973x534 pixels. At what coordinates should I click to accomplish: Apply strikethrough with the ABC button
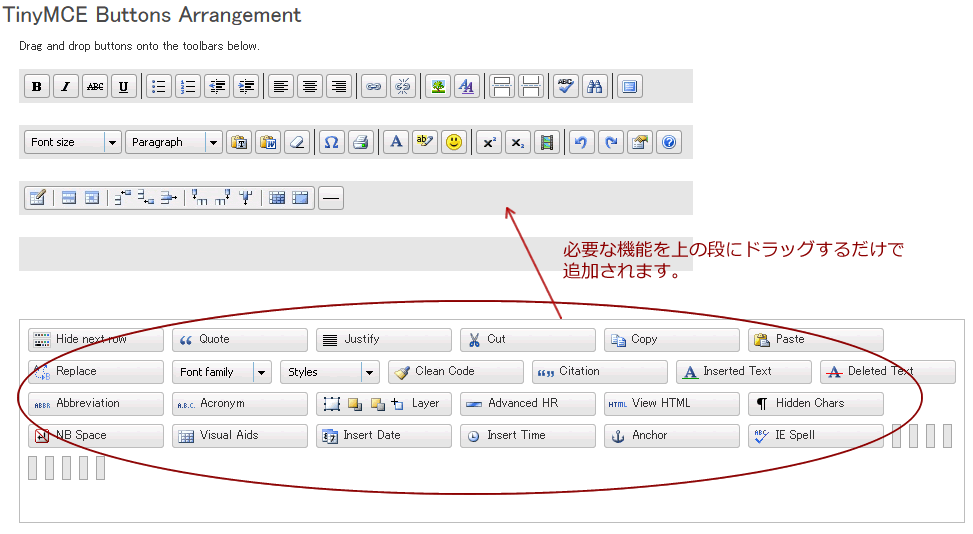pyautogui.click(x=95, y=86)
